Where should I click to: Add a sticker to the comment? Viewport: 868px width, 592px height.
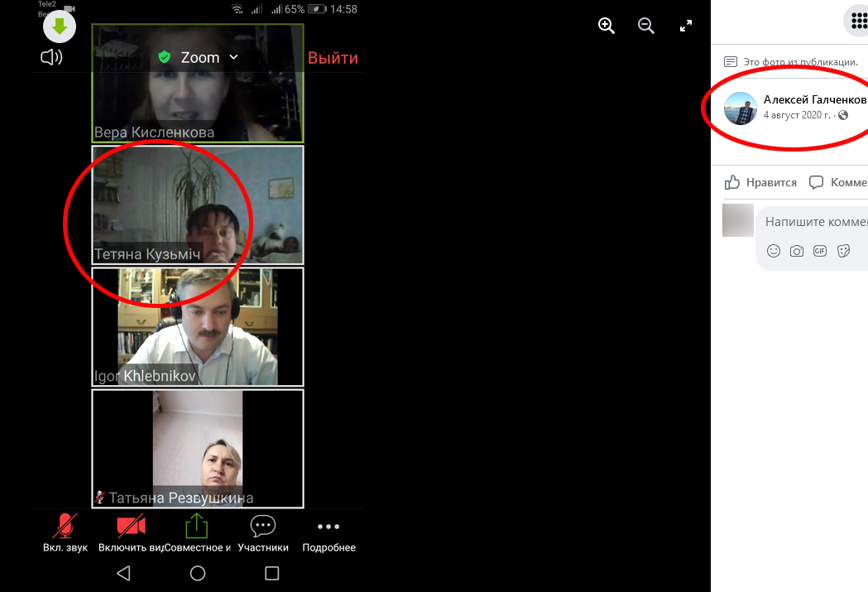pos(844,251)
